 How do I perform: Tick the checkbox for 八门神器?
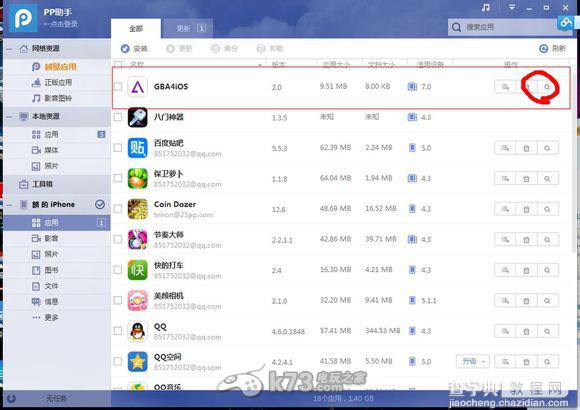pos(118,117)
